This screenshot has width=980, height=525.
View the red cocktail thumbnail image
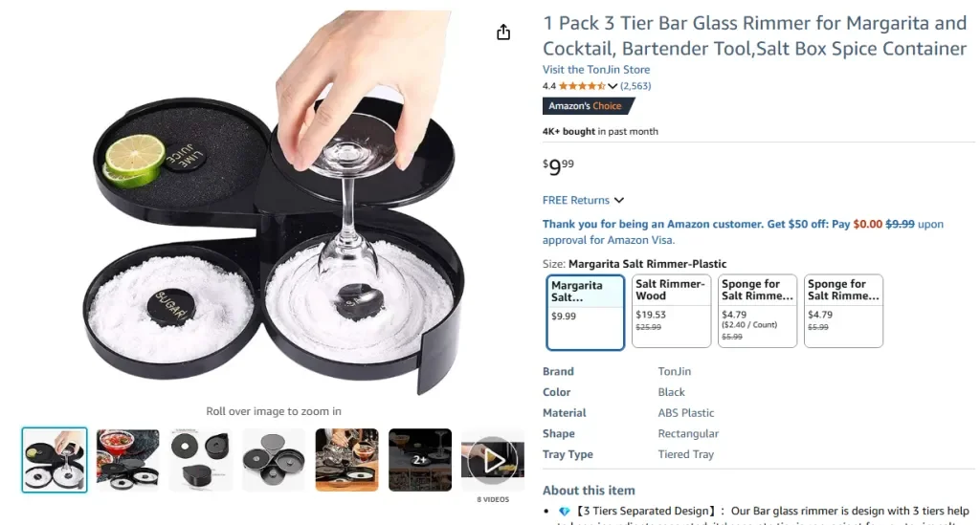coord(127,460)
